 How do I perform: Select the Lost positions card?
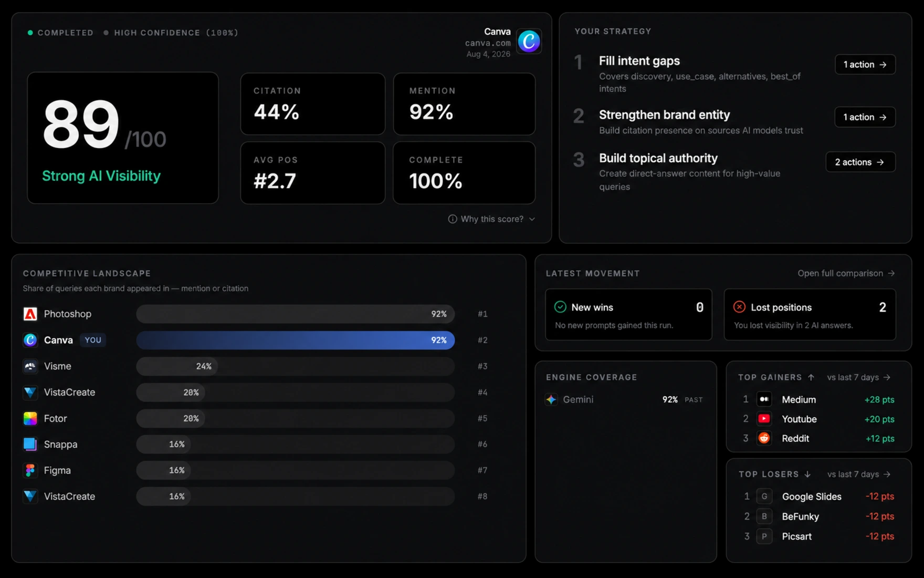pyautogui.click(x=810, y=315)
